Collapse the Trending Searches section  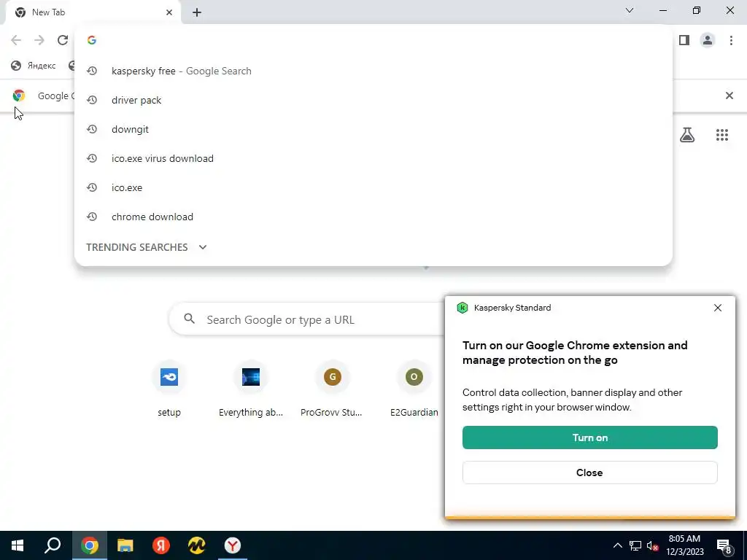(x=203, y=247)
